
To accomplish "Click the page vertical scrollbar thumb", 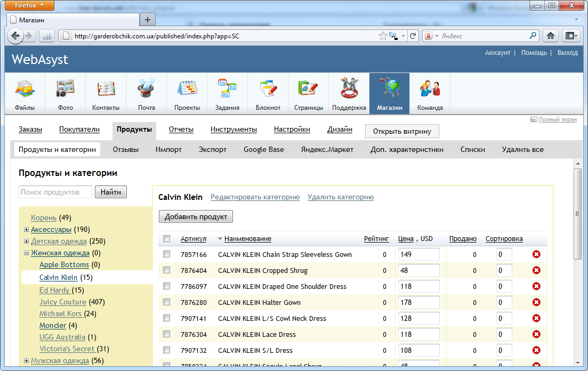I will pos(577,213).
